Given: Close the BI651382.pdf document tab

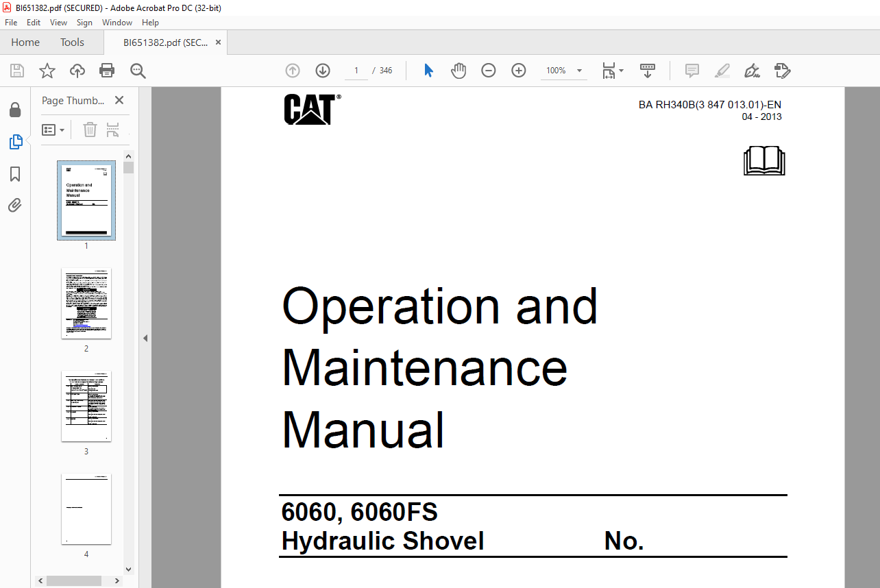Looking at the screenshot, I should click(x=219, y=42).
